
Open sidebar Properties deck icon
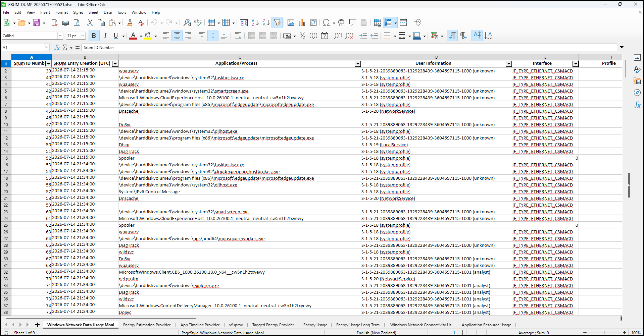(637, 58)
